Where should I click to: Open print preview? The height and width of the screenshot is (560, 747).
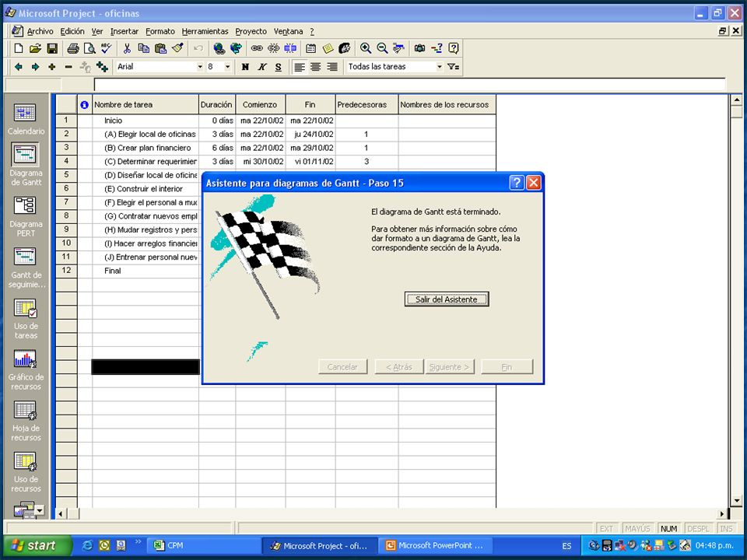(x=89, y=48)
